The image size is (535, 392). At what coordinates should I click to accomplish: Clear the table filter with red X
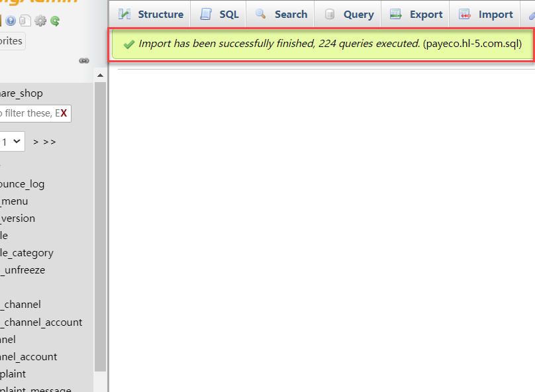(64, 113)
